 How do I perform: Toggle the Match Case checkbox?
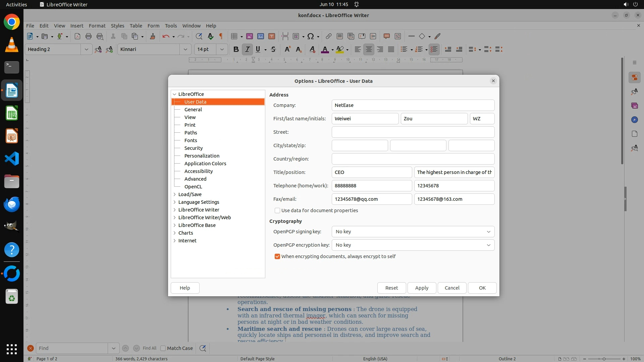click(163, 348)
